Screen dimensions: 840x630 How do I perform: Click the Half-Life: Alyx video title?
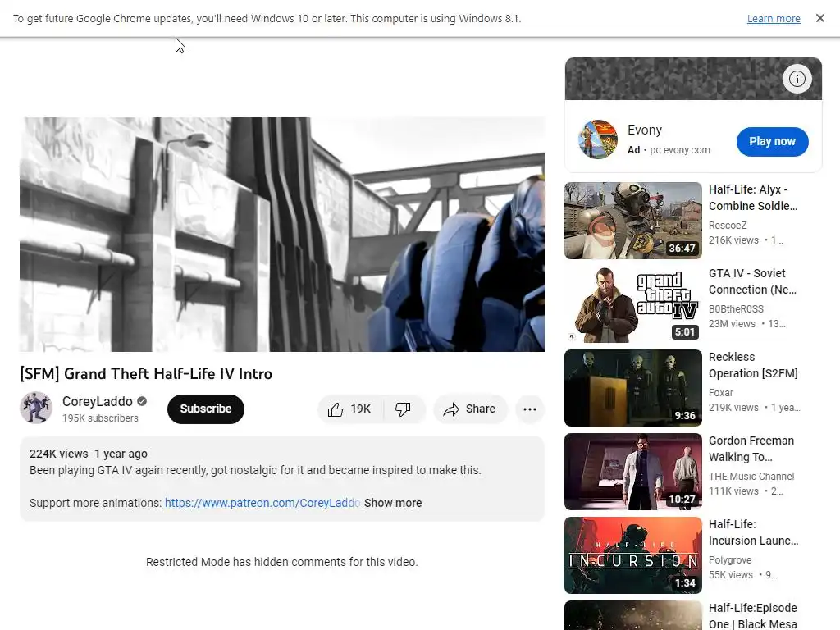[x=753, y=198]
